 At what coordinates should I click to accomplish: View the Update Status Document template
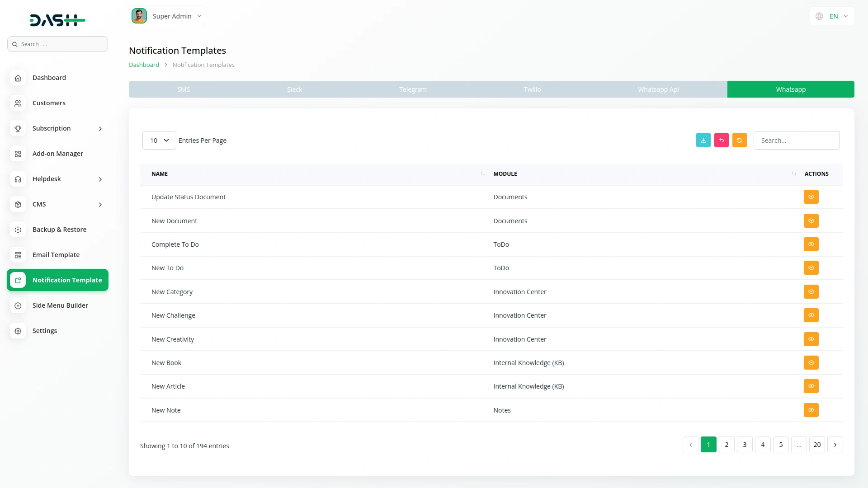click(811, 197)
